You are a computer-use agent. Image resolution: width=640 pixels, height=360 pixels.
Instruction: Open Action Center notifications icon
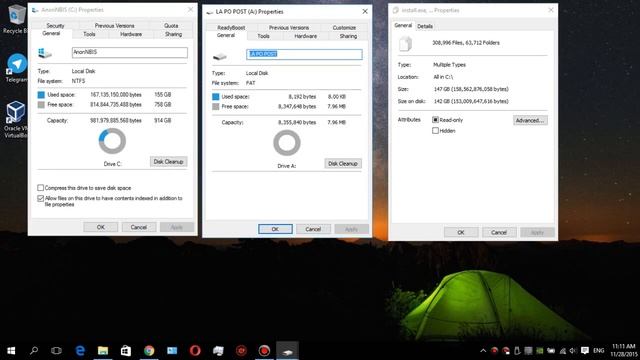pyautogui.click(x=584, y=351)
